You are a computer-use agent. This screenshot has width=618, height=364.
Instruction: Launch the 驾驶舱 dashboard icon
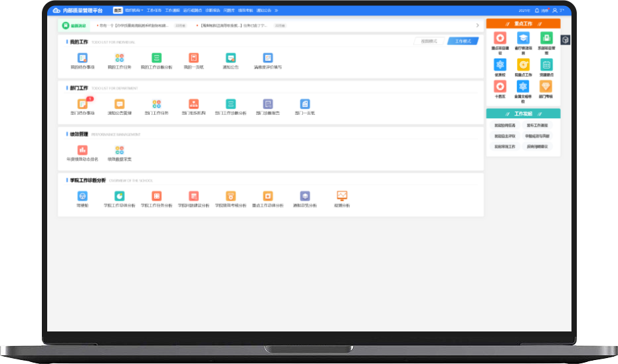point(82,196)
